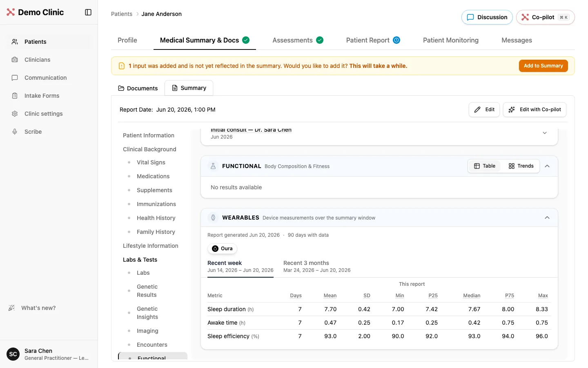
Task: Open Clinicians in the sidebar
Action: (49, 60)
